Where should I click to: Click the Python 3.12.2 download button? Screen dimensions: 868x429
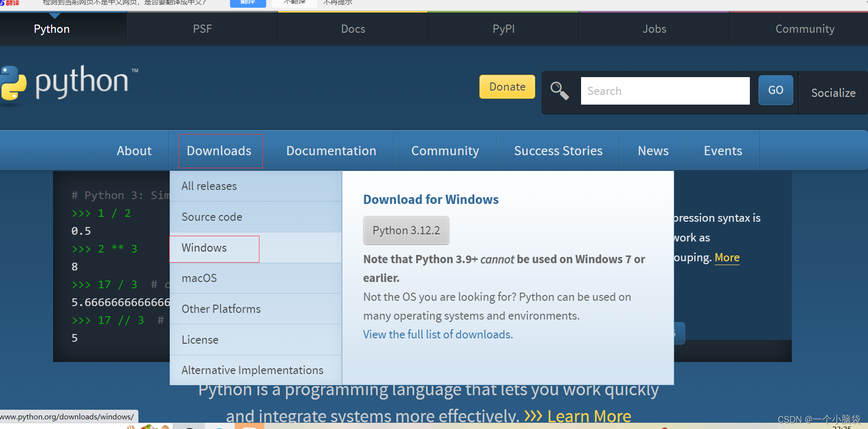(x=406, y=230)
